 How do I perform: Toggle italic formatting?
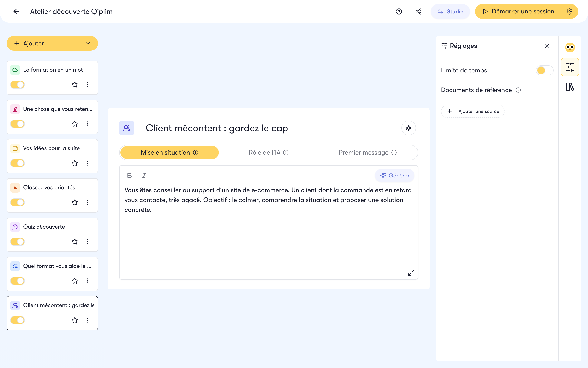click(x=144, y=175)
